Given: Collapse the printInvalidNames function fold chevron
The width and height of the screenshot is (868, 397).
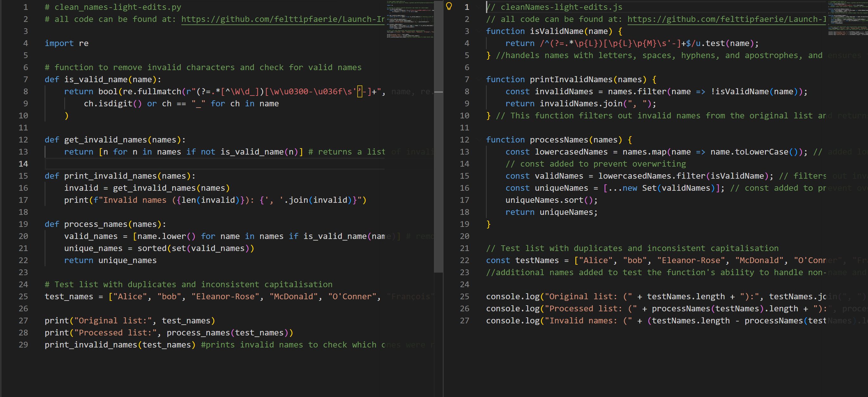Looking at the screenshot, I should click(479, 79).
